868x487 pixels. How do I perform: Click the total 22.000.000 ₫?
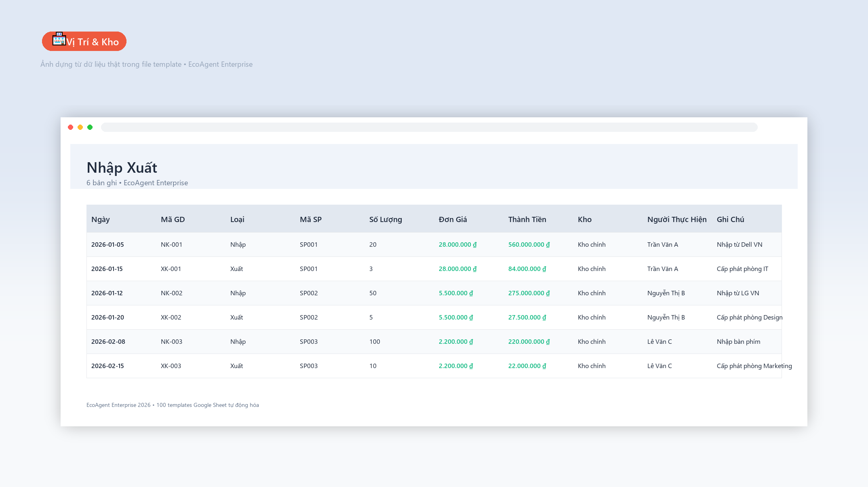(527, 366)
